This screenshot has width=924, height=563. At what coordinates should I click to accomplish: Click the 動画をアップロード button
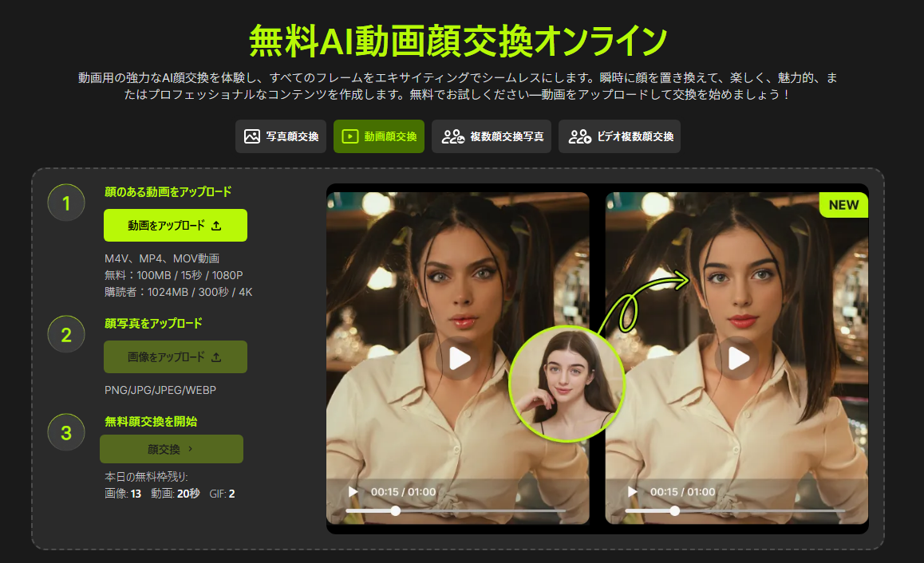(176, 226)
